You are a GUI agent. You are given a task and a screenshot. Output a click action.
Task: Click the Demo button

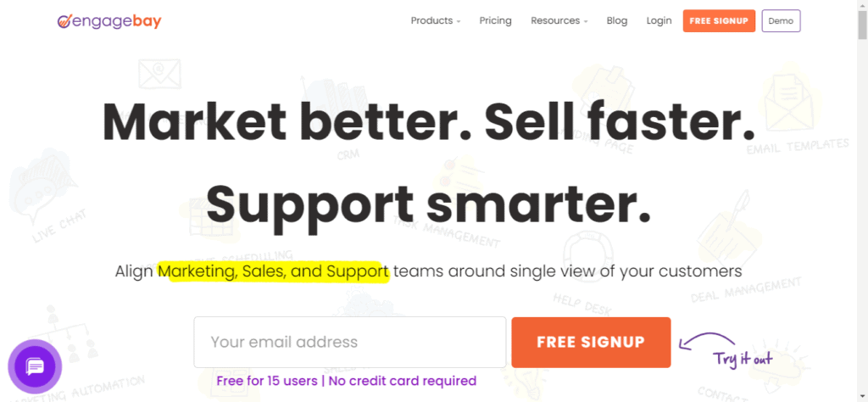coord(781,21)
